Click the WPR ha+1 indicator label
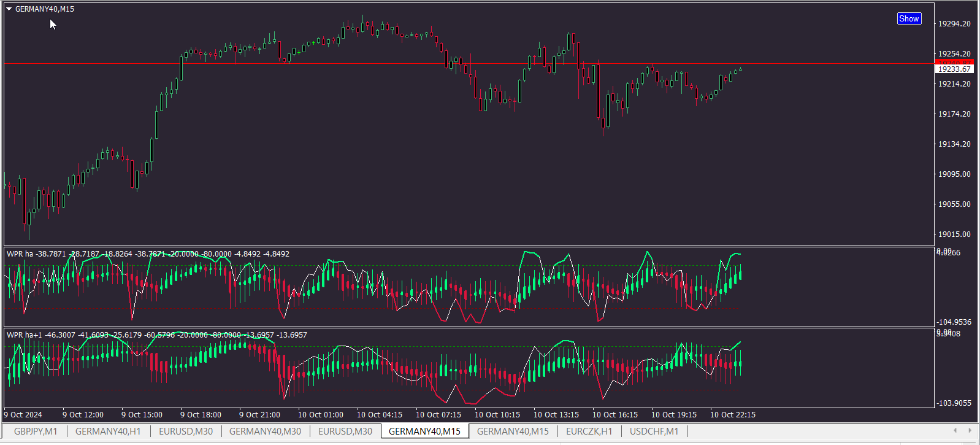980x445 pixels. coord(25,335)
